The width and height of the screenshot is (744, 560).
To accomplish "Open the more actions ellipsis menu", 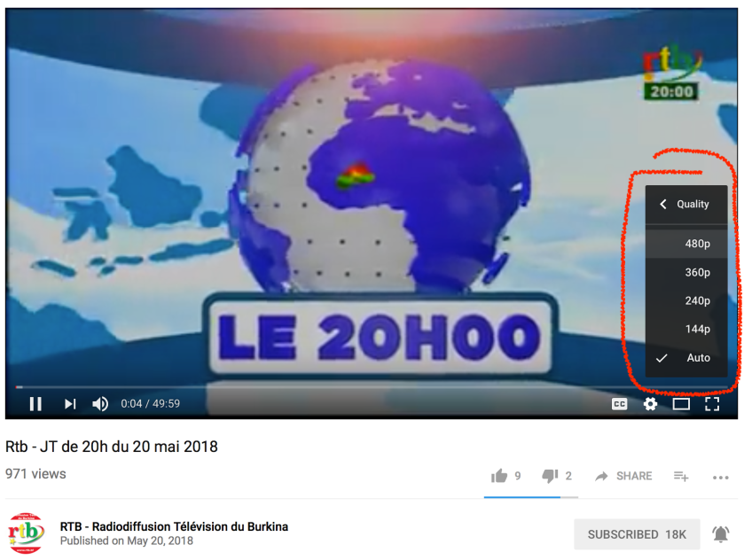I will click(x=720, y=477).
